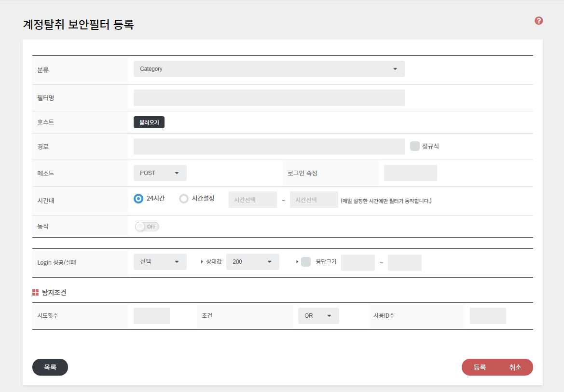The width and height of the screenshot is (564, 392).
Task: Click the 필터명 text input field
Action: click(x=269, y=98)
